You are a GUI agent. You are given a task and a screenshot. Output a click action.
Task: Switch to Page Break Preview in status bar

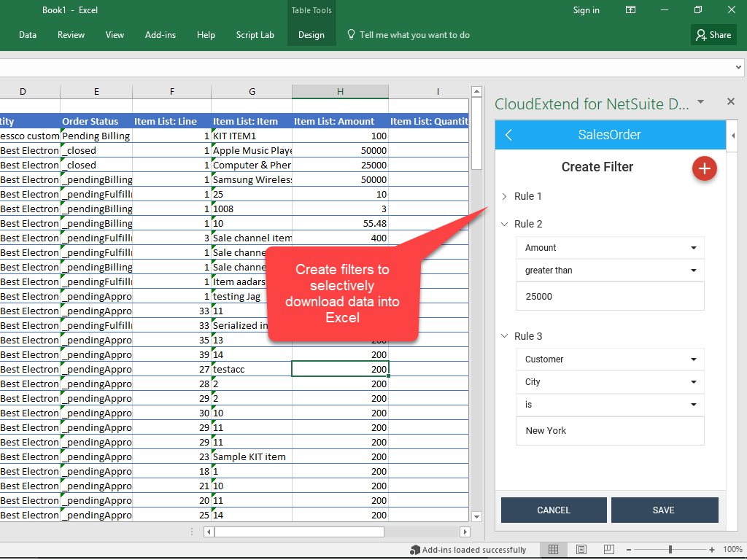pyautogui.click(x=608, y=550)
